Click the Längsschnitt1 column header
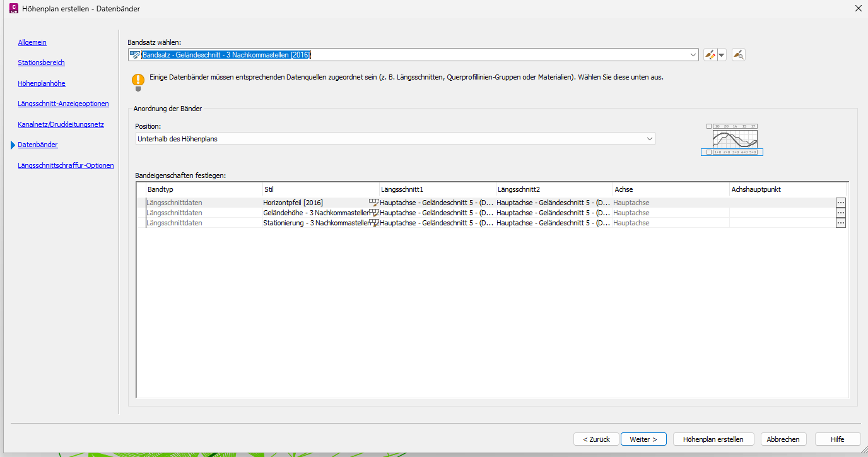 pyautogui.click(x=437, y=189)
